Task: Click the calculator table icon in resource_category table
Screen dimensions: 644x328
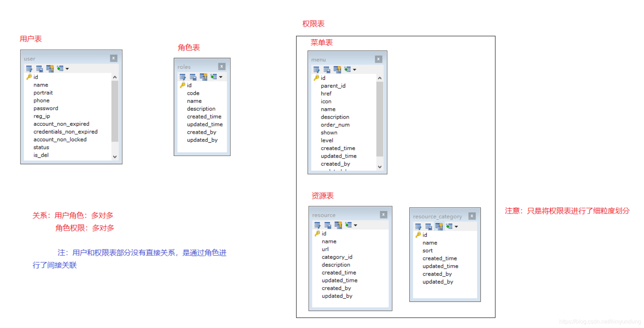Action: click(429, 227)
